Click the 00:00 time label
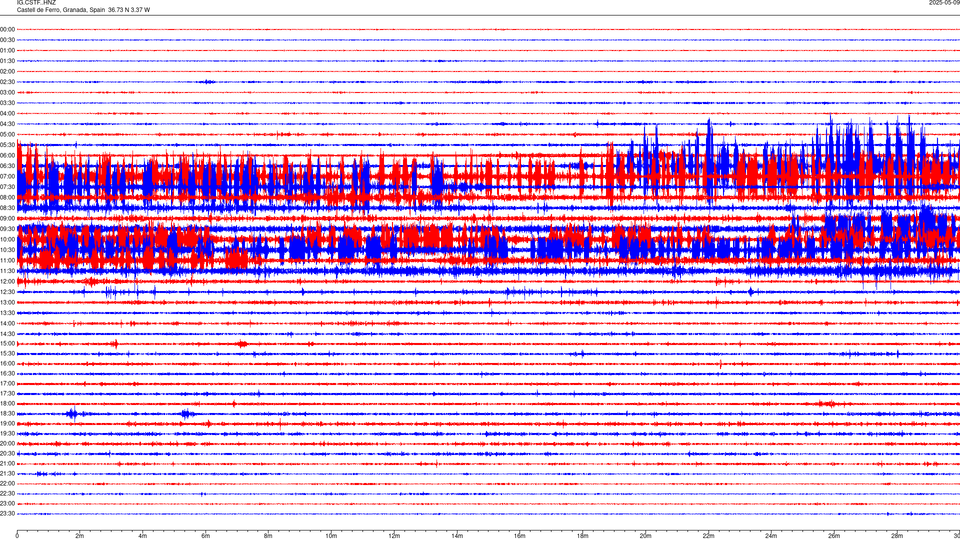The height and width of the screenshot is (540, 960). tap(7, 29)
